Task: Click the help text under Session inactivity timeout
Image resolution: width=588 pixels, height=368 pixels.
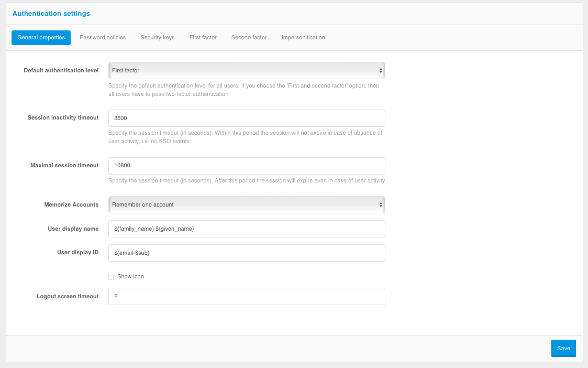Action: tap(245, 137)
